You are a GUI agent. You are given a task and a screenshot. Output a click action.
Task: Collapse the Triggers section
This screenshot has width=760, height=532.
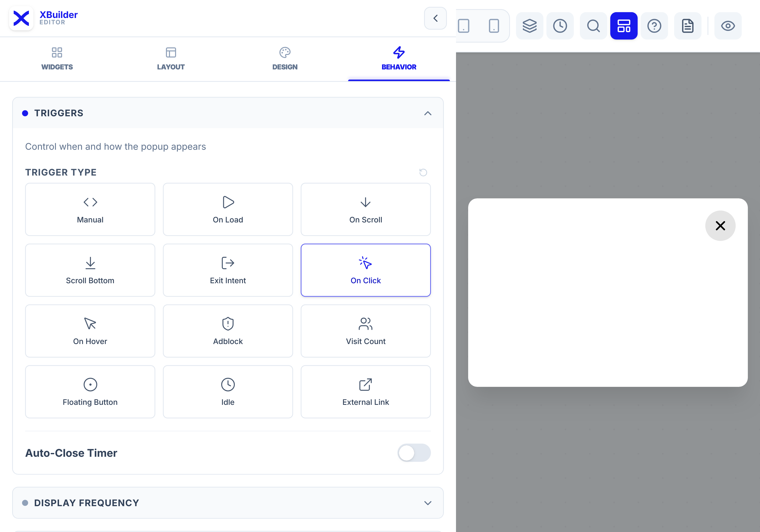tap(428, 113)
